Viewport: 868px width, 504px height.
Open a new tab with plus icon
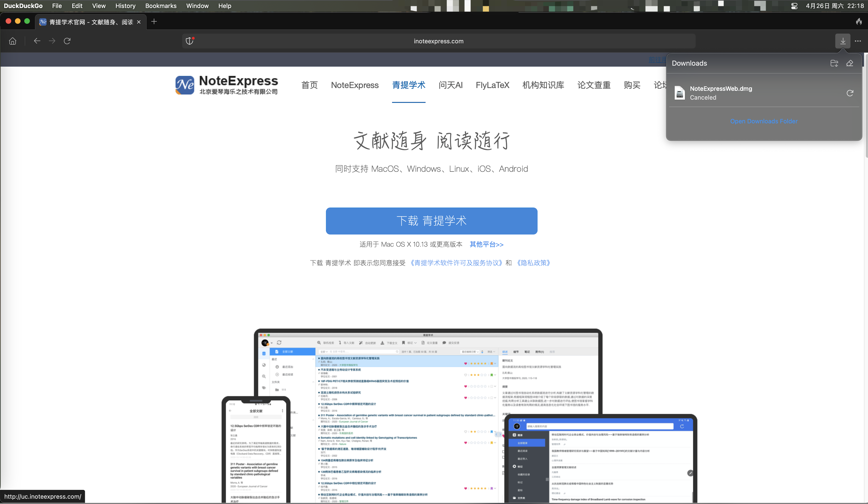154,22
